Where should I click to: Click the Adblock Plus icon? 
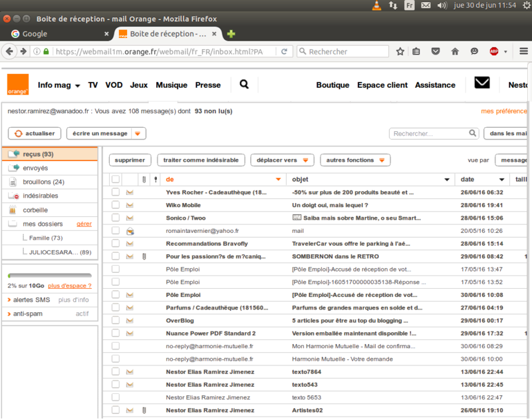pos(494,52)
